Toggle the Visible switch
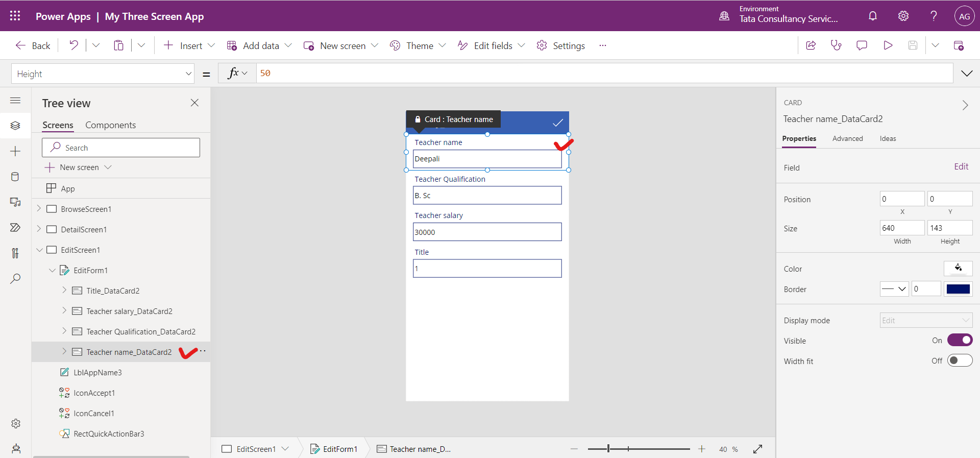Image resolution: width=980 pixels, height=458 pixels. coord(960,340)
